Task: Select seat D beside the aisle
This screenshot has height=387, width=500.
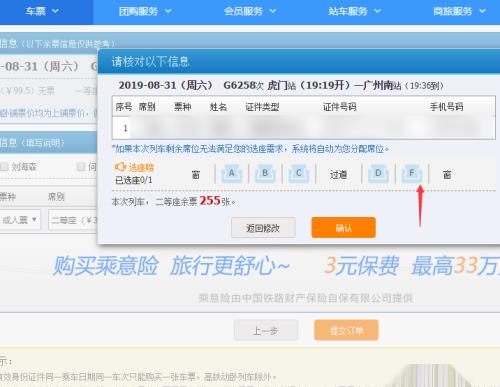Action: pos(378,174)
